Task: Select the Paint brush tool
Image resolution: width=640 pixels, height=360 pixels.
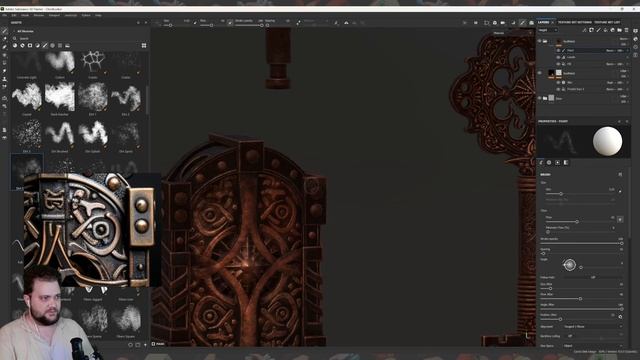Action: click(x=4, y=31)
